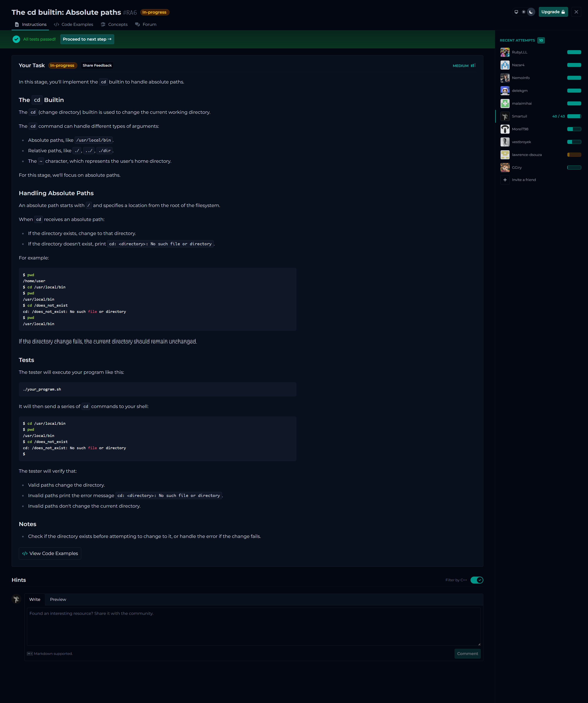588x703 pixels.
Task: Click the View Code Examples button
Action: (50, 553)
